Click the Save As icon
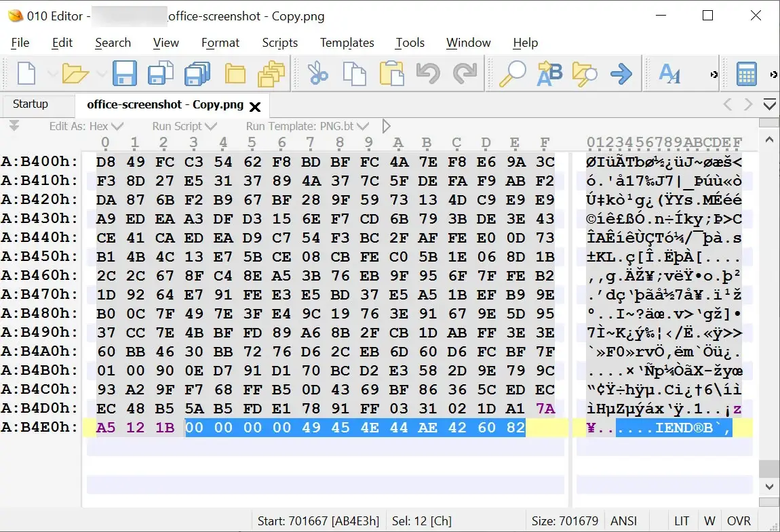 coord(160,74)
